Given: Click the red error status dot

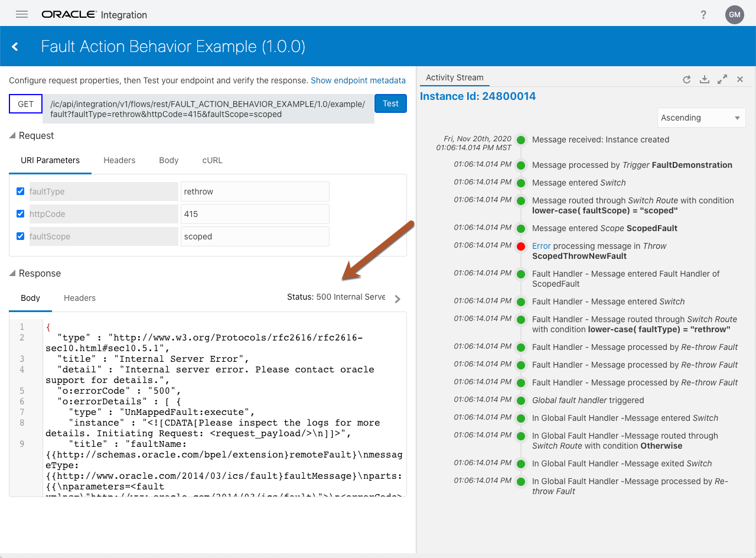Looking at the screenshot, I should 521,246.
